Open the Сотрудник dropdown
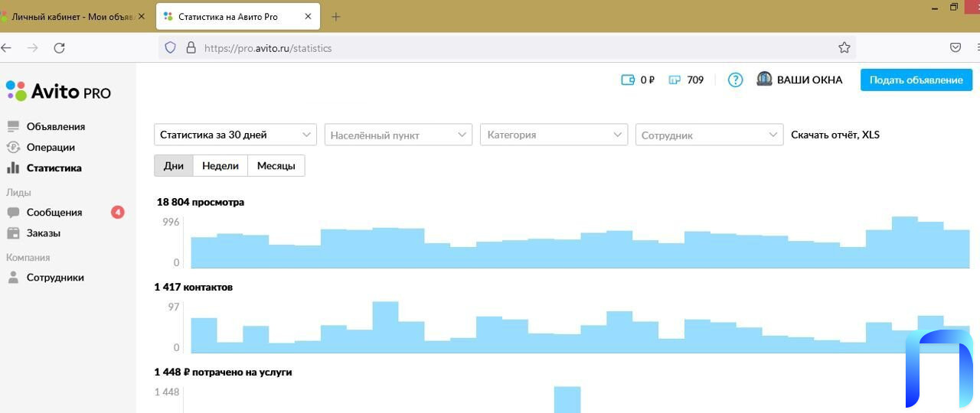This screenshot has width=980, height=413. [709, 135]
